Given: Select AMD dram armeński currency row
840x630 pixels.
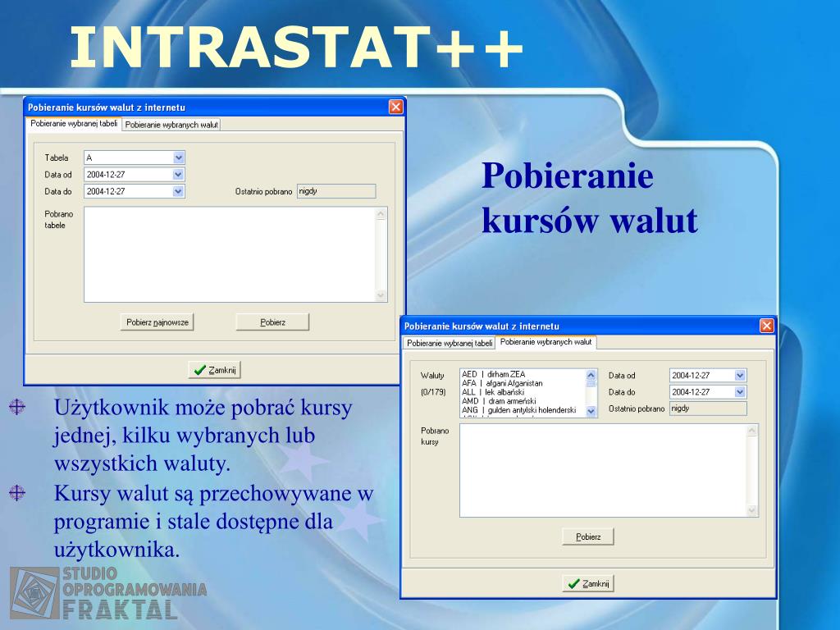Looking at the screenshot, I should click(523, 400).
